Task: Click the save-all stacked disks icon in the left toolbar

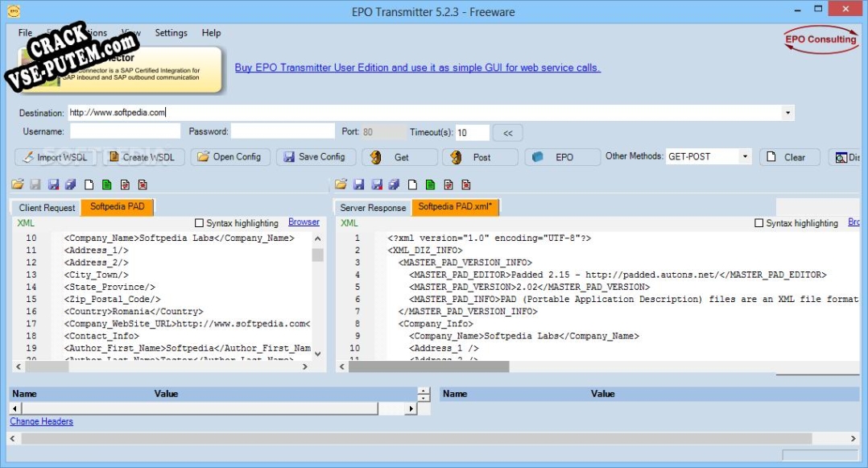Action: coord(70,184)
